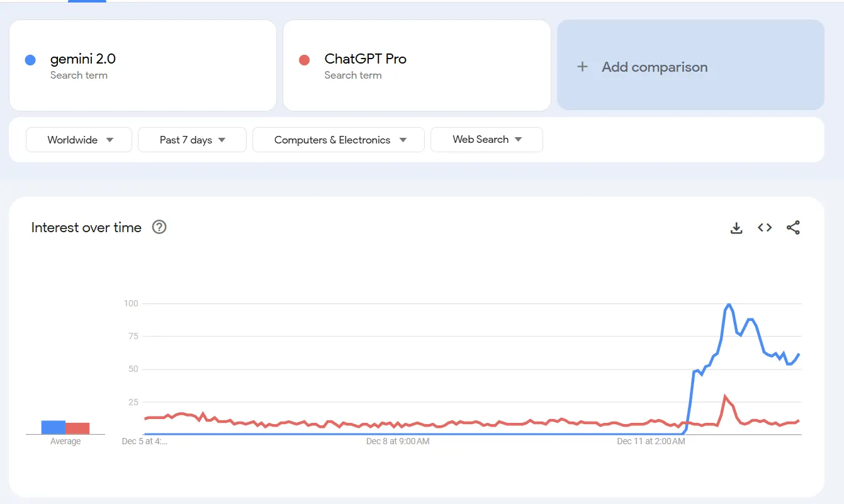Expand the Web Search type dropdown
The image size is (844, 504).
point(487,140)
